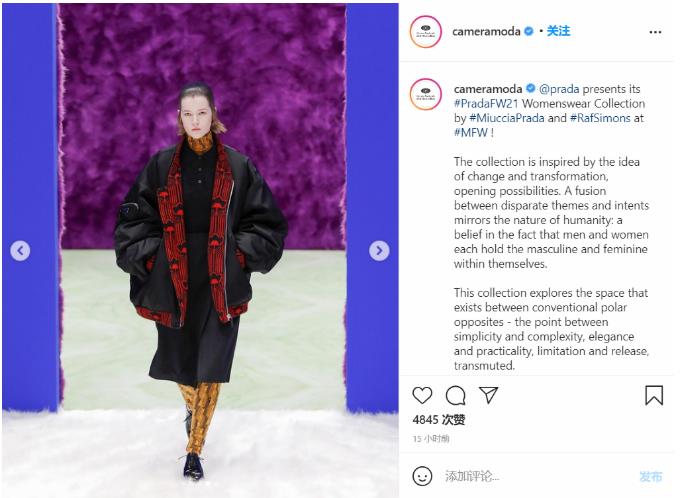The image size is (680, 498).
Task: Open the three-dot more options menu
Action: pyautogui.click(x=655, y=32)
